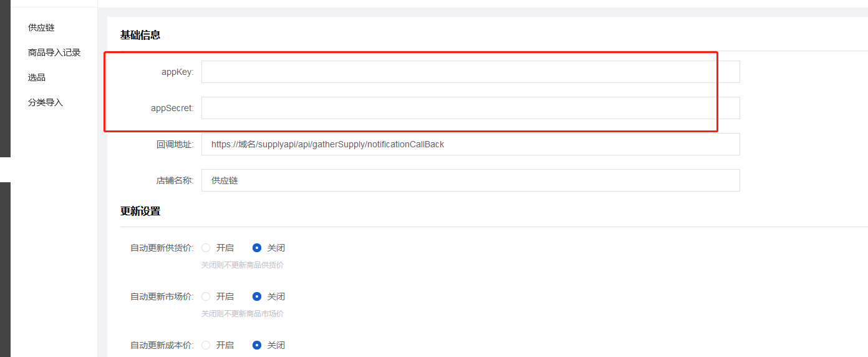This screenshot has height=357, width=868.
Task: Select 关闭 for 自动更新市场价
Action: coord(269,296)
